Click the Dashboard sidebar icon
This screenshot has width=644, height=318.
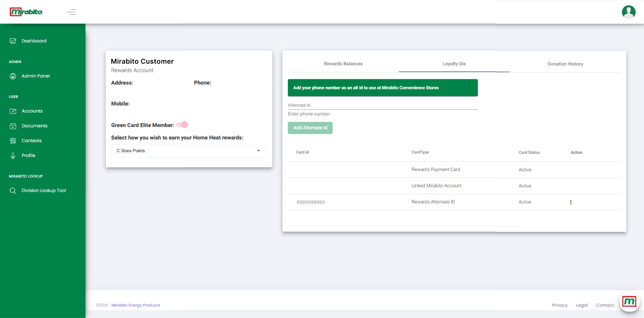13,41
